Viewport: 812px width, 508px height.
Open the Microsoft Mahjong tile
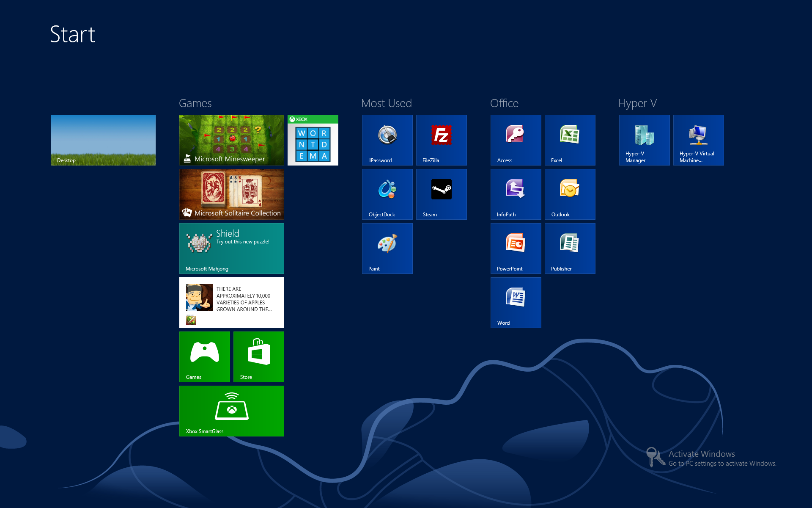232,248
